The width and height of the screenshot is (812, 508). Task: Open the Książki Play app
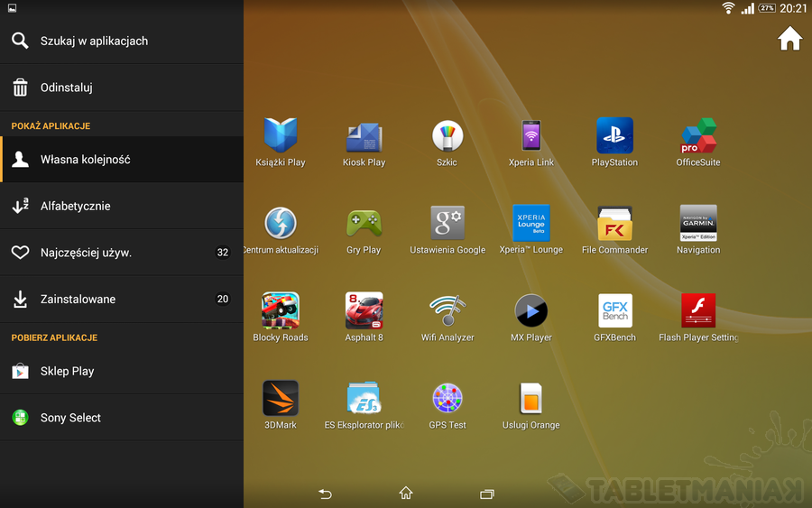281,137
